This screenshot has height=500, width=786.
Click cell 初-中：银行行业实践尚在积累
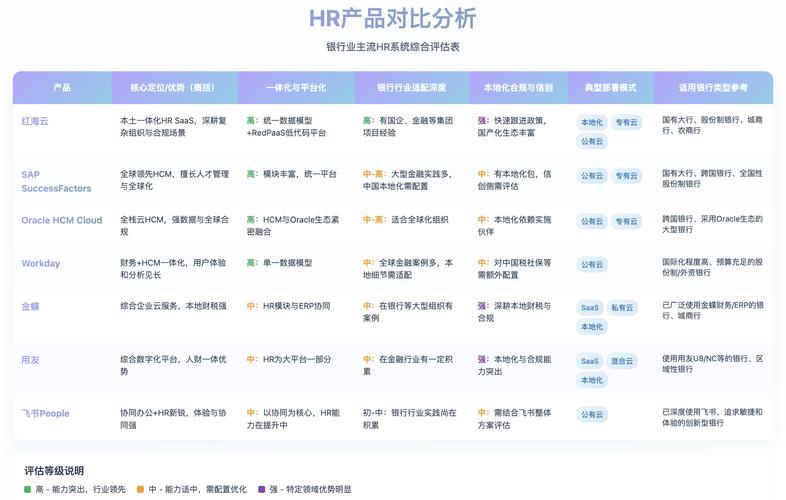click(410, 419)
